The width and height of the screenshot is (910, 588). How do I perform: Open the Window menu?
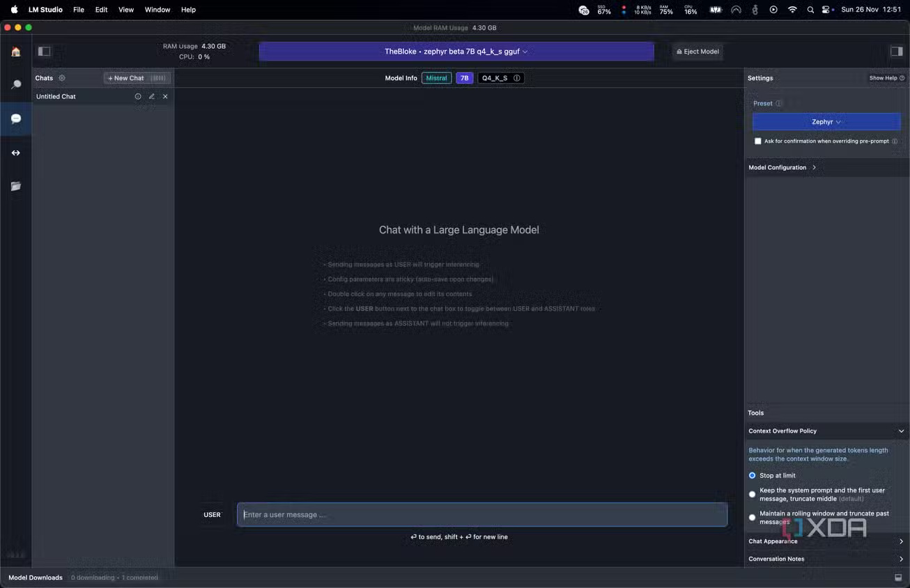coord(157,10)
